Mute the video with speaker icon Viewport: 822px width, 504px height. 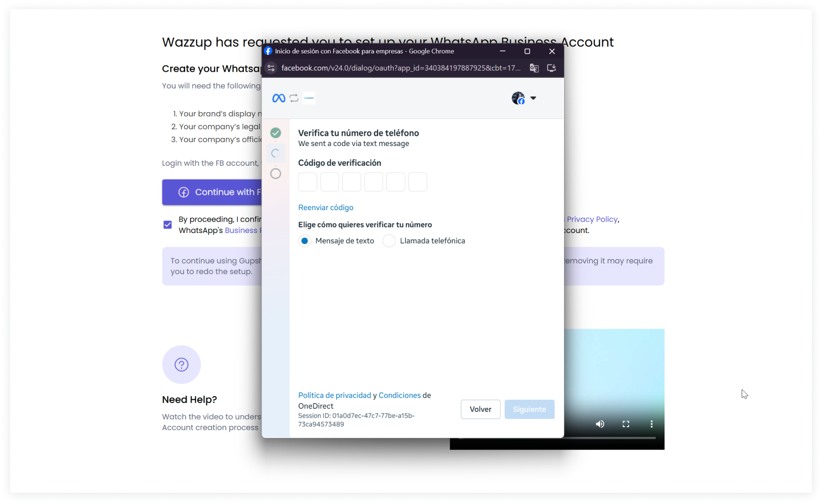(x=600, y=424)
